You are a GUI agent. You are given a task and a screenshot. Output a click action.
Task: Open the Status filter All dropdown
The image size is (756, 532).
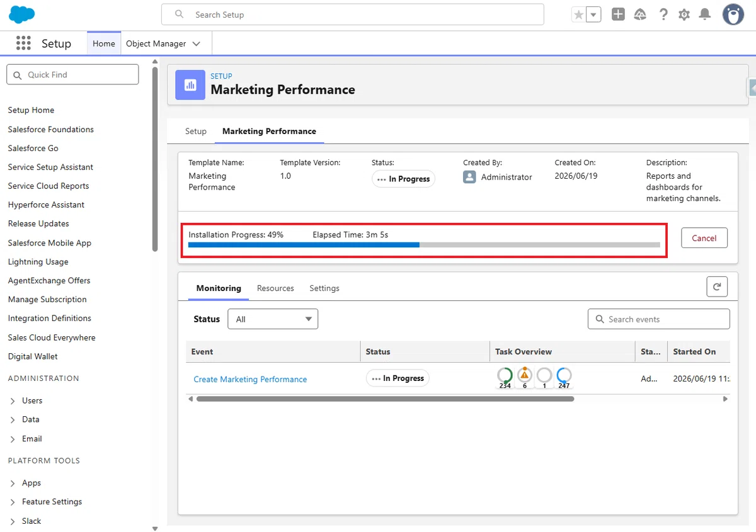273,319
